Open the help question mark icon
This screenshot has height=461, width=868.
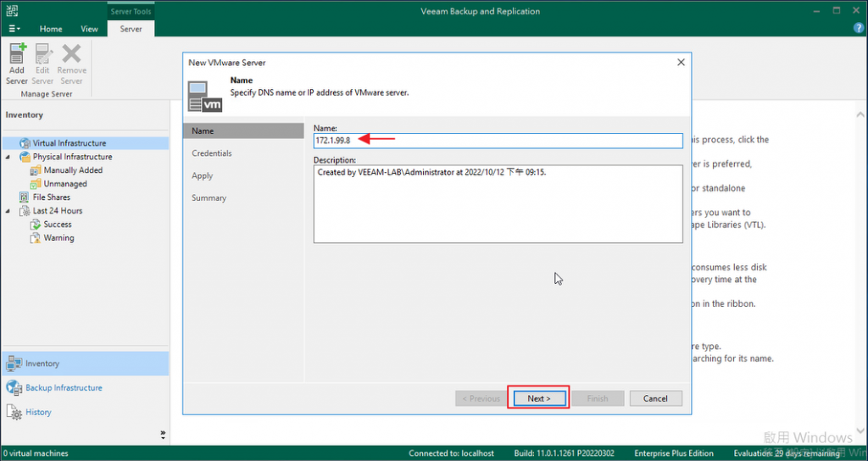[x=860, y=28]
